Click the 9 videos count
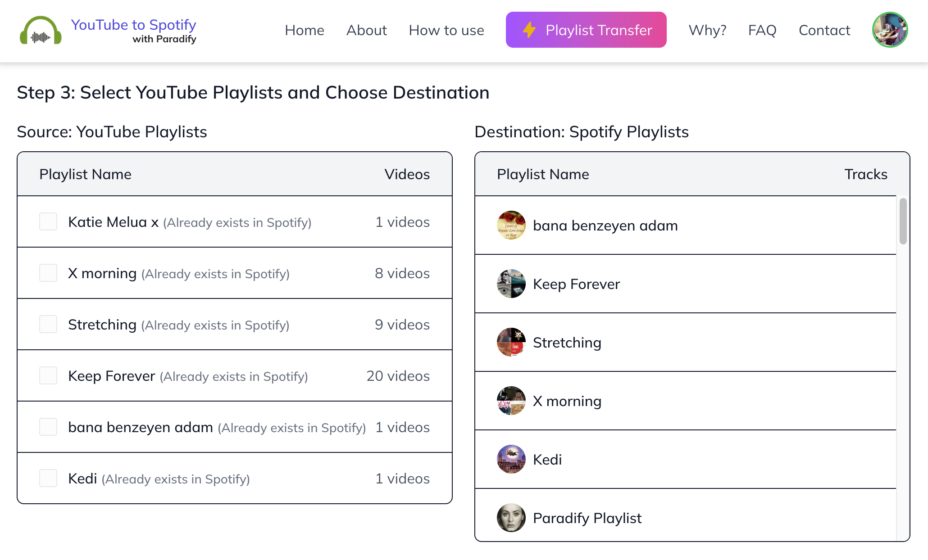Screen dimensions: 928x560 click(x=402, y=325)
